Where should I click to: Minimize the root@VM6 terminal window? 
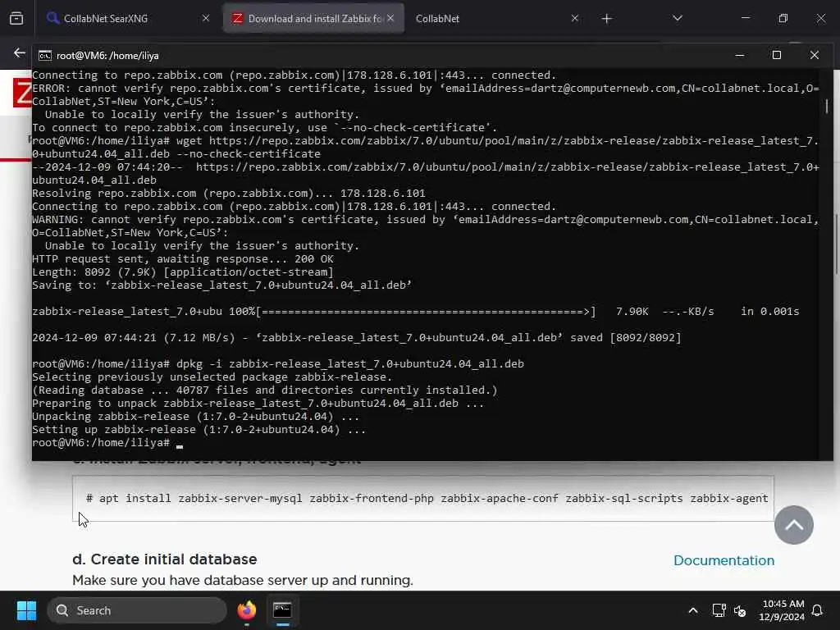(x=740, y=55)
